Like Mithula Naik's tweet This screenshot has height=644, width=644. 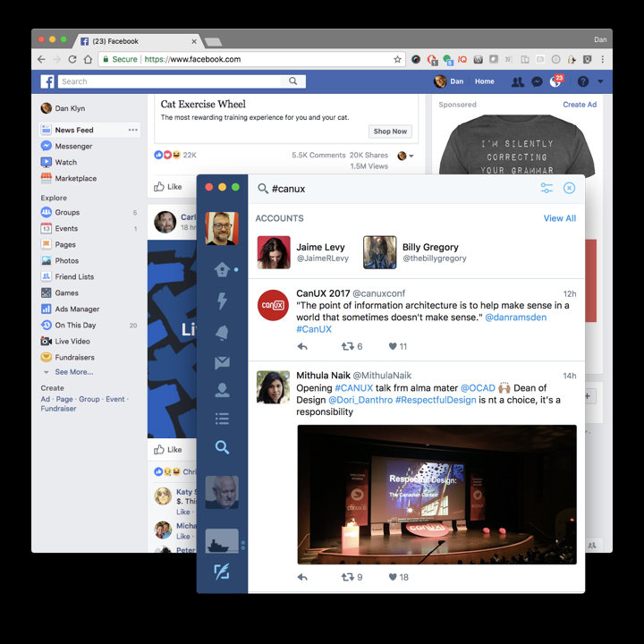tap(393, 577)
